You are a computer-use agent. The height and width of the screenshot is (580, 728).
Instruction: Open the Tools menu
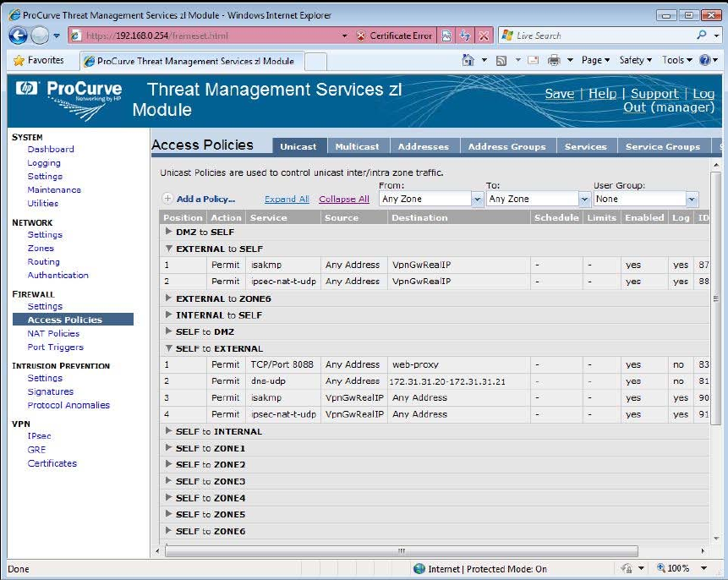point(677,60)
